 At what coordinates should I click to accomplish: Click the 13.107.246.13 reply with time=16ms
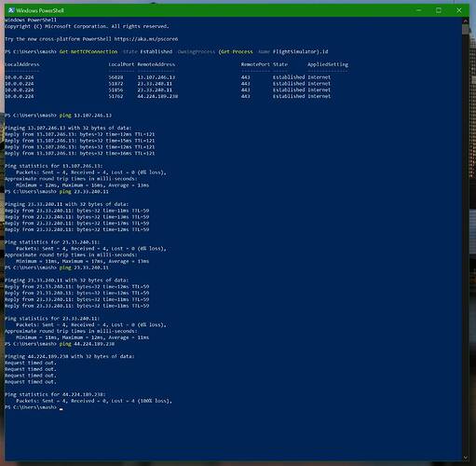click(80, 154)
